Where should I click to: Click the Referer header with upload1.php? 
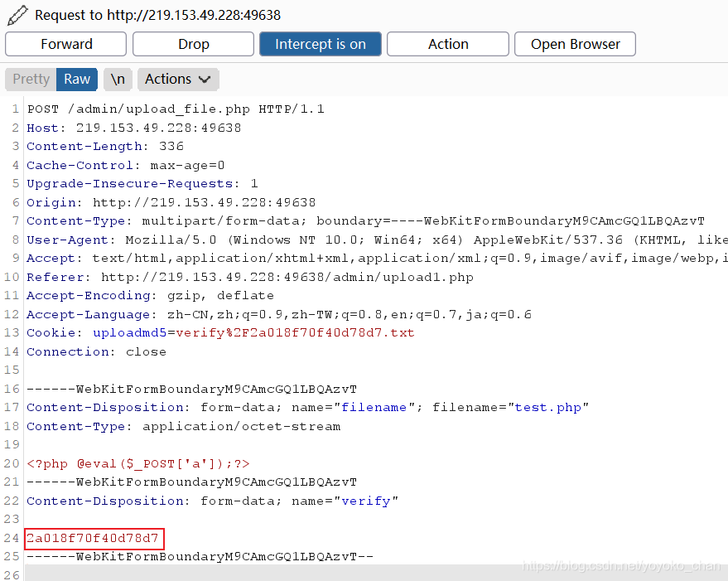click(250, 277)
